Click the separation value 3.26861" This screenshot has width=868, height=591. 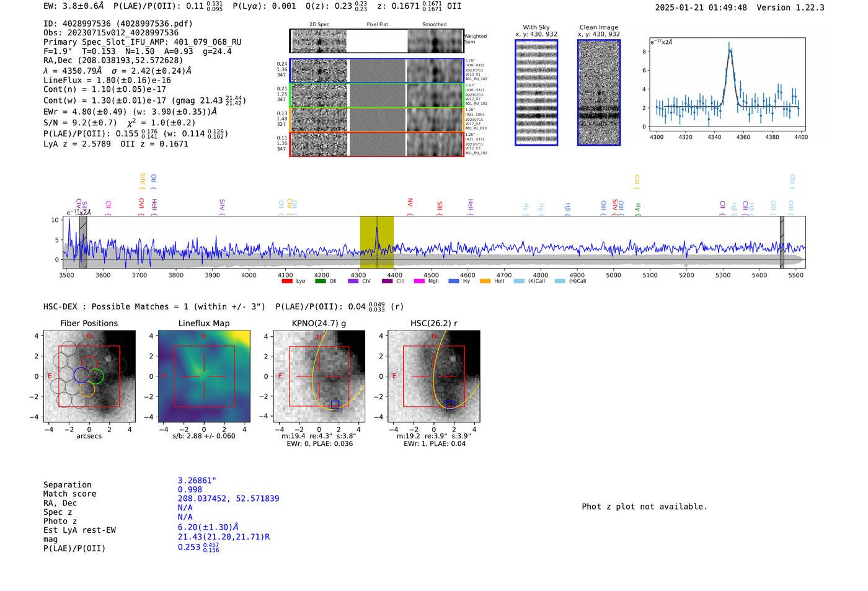coord(197,481)
